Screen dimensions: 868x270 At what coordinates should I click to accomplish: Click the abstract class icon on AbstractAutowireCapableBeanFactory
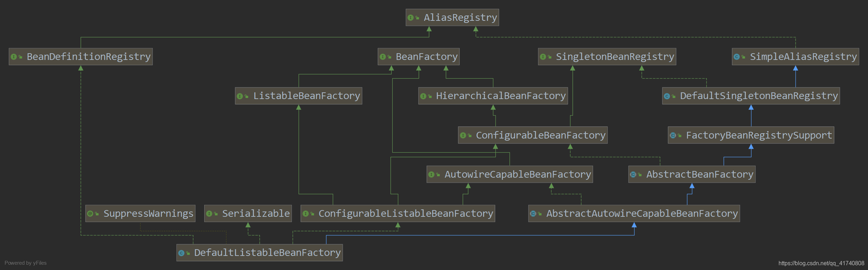[x=533, y=214]
